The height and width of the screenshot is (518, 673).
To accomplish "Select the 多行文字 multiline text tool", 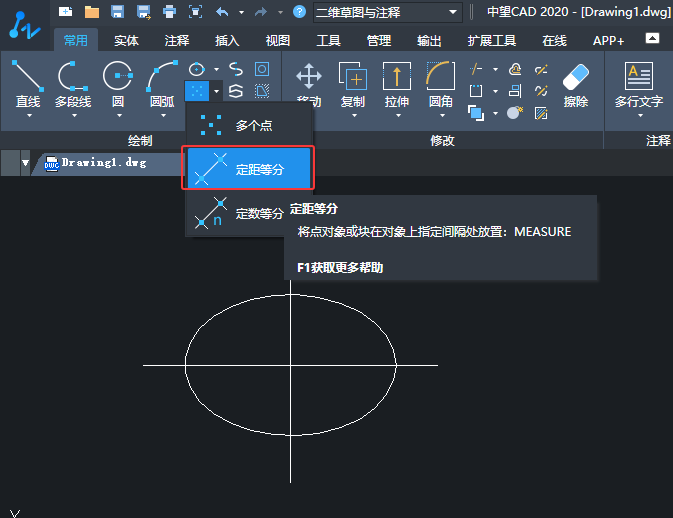I will click(639, 84).
